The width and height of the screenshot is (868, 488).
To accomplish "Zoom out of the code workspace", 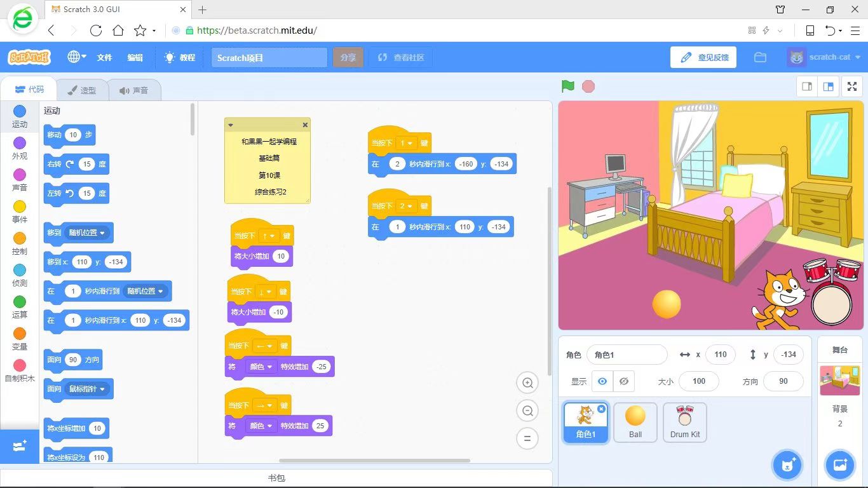I will pos(527,410).
